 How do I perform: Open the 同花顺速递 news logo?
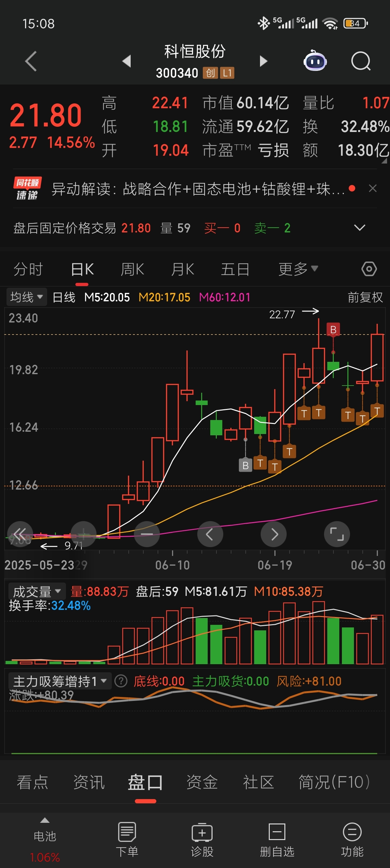[x=28, y=189]
